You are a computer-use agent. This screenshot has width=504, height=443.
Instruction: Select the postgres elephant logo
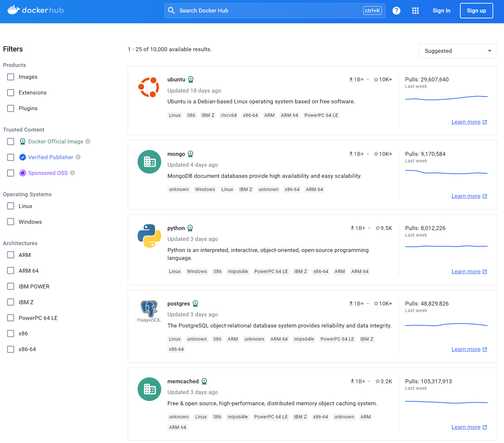pyautogui.click(x=149, y=310)
